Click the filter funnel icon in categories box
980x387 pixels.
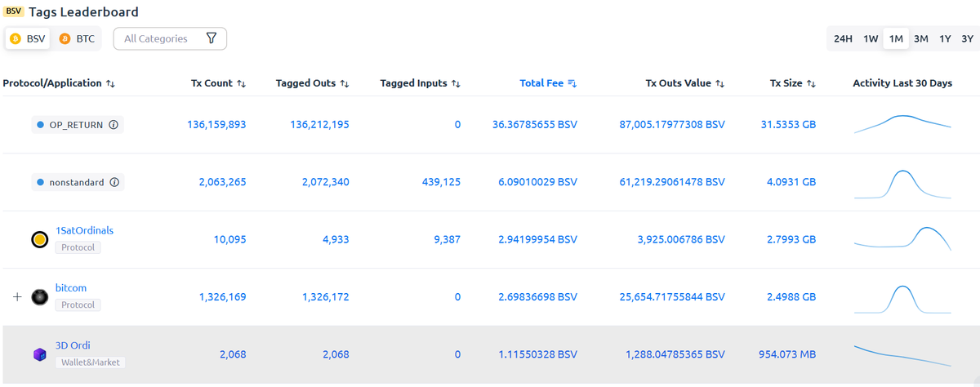point(212,38)
